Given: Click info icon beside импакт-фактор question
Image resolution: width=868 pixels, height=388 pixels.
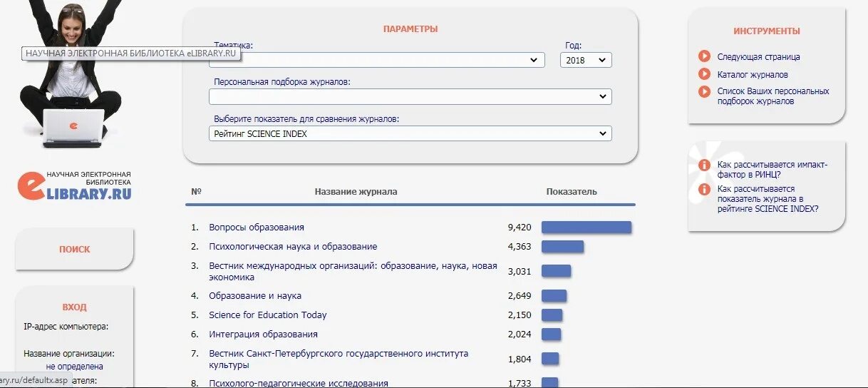Looking at the screenshot, I should click(704, 165).
